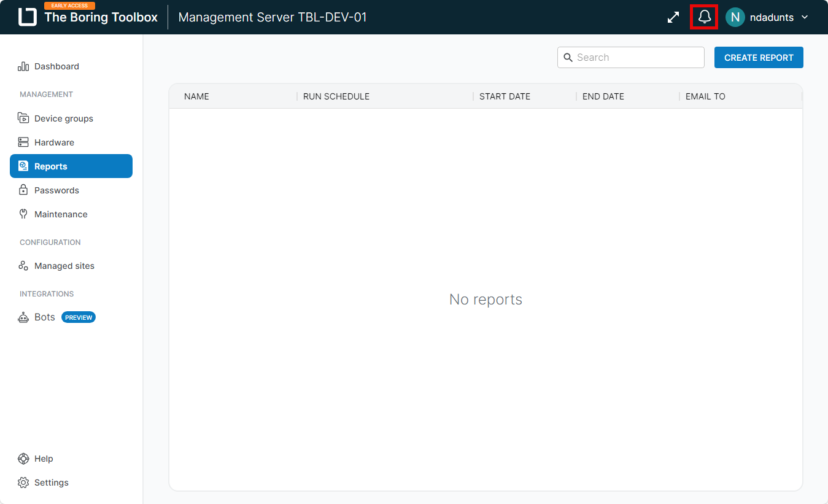Image resolution: width=828 pixels, height=504 pixels.
Task: Click the expand fullscreen arrows icon
Action: coord(673,17)
